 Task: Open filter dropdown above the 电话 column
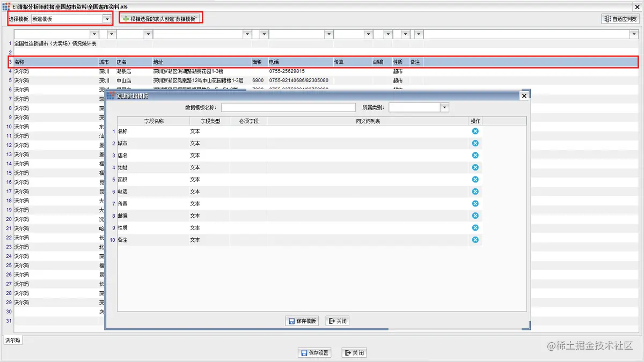[328, 34]
